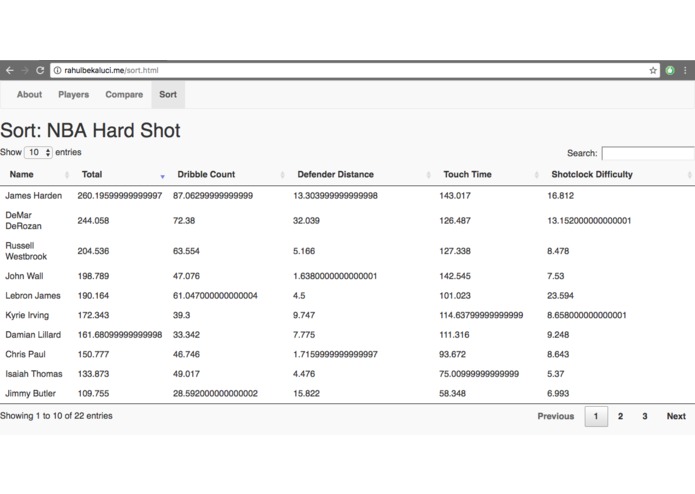Open the Compare nav tab

click(124, 94)
